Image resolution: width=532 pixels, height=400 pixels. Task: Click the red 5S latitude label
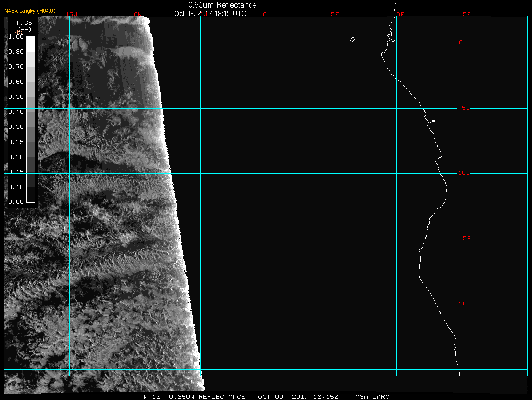click(x=464, y=108)
